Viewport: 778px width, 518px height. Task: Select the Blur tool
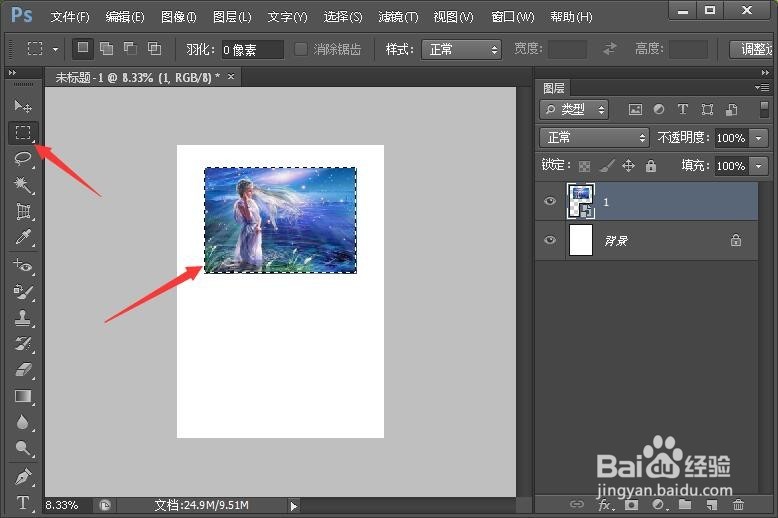23,422
